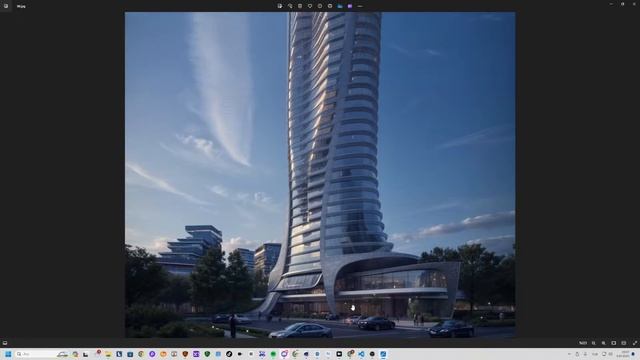This screenshot has width=640, height=360.
Task: Delete the photo with the trash icon
Action: 300,6
